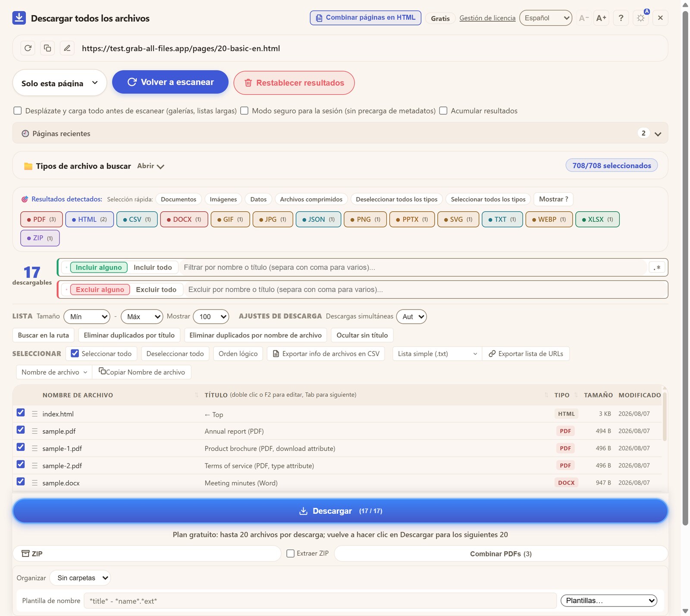Click the Páginas recientes clock icon
Screen dimensions: 690x616
[25, 134]
